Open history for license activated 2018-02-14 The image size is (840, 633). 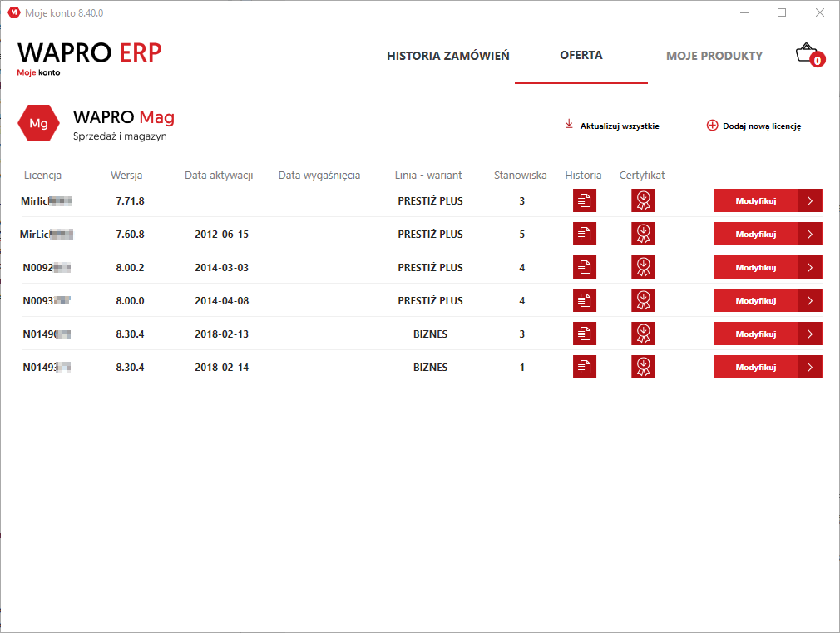point(585,367)
